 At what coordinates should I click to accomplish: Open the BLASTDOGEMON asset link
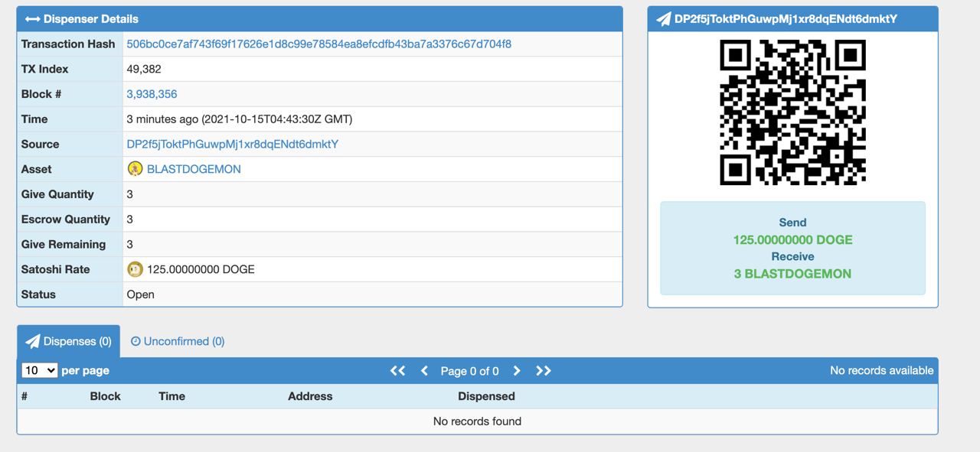(194, 169)
